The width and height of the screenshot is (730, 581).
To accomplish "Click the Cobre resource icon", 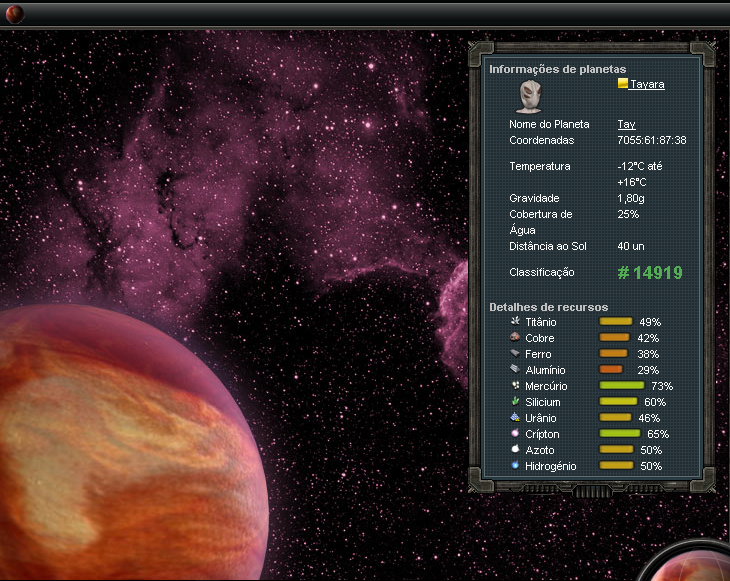I will pos(515,338).
